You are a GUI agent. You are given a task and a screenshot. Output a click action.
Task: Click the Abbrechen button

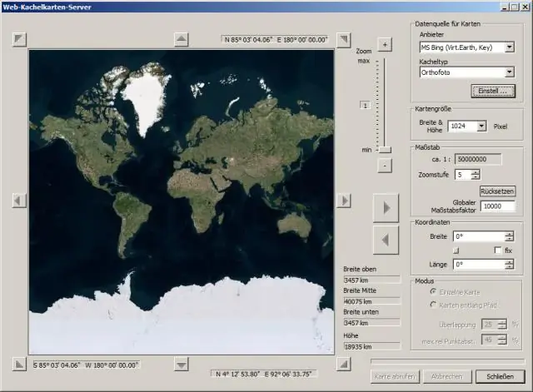click(x=447, y=376)
